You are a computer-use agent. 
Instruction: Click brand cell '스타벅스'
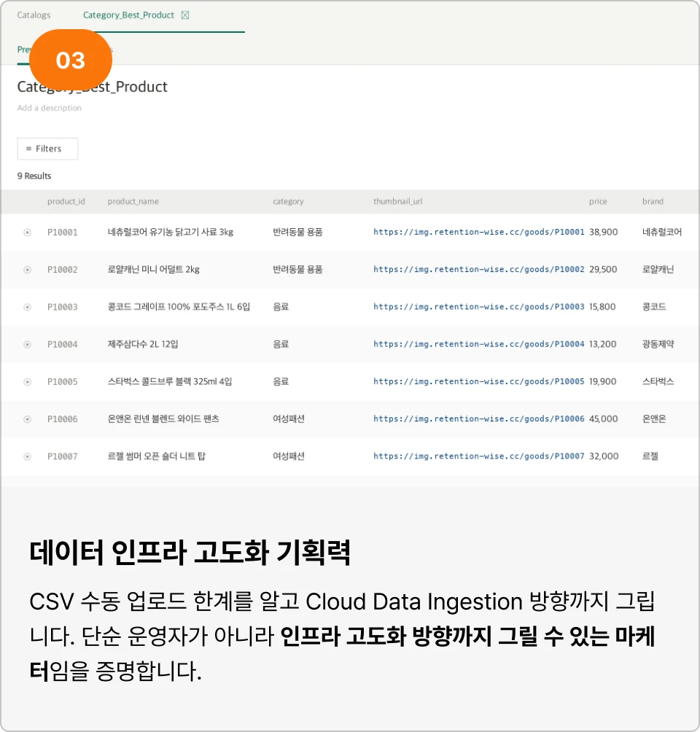pyautogui.click(x=658, y=381)
